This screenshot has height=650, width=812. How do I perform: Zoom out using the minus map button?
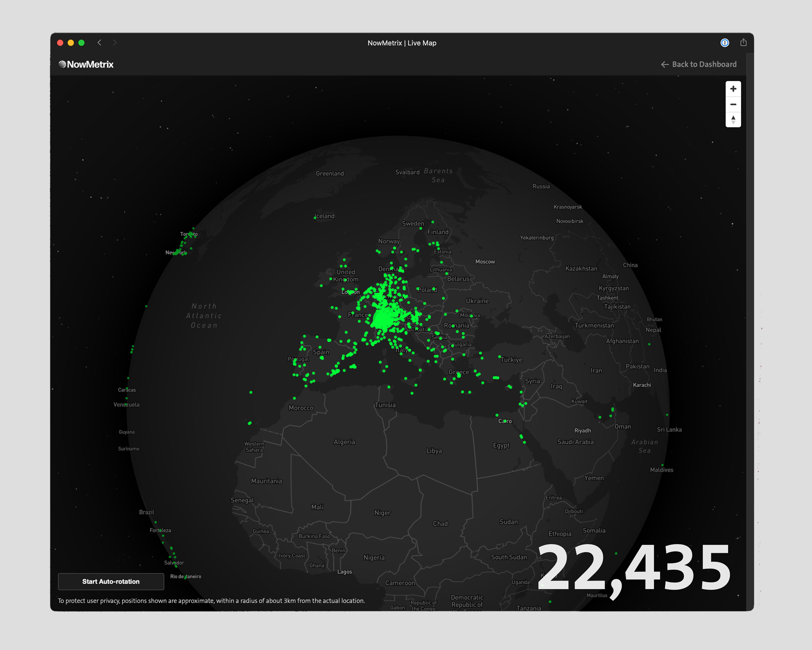733,104
